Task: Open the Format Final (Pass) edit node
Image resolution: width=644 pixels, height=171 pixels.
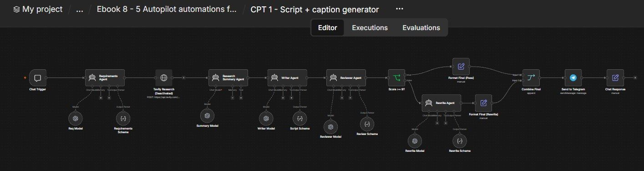Action: (x=461, y=67)
